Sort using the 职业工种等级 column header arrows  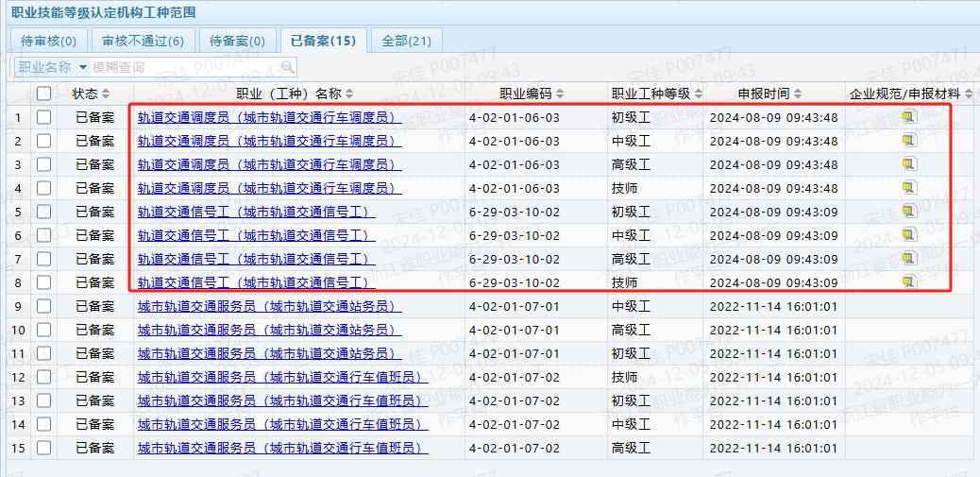point(698,94)
